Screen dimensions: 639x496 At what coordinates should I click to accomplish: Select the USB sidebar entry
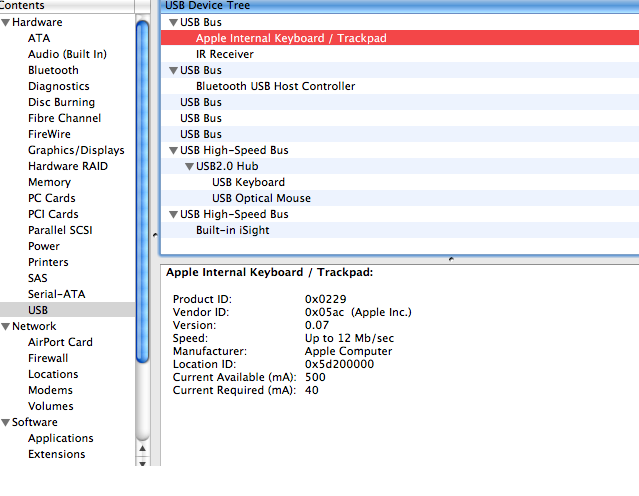coord(67,310)
